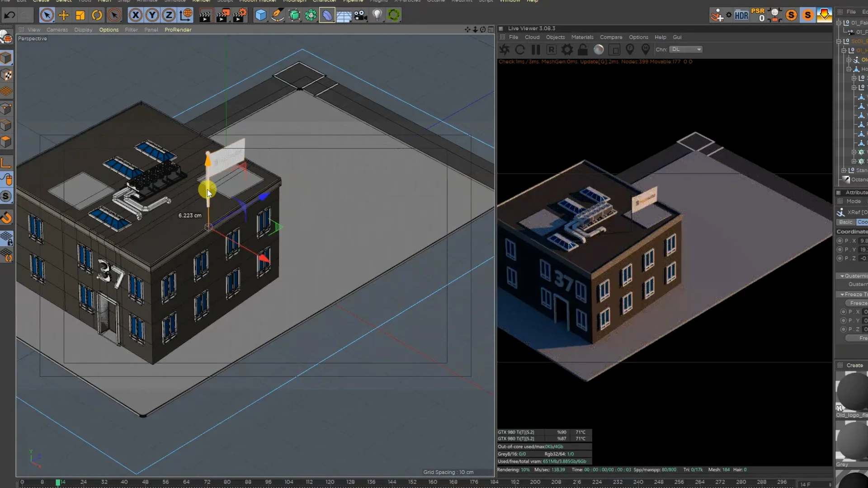The height and width of the screenshot is (488, 868).
Task: Select the Rotate tool icon
Action: point(97,15)
